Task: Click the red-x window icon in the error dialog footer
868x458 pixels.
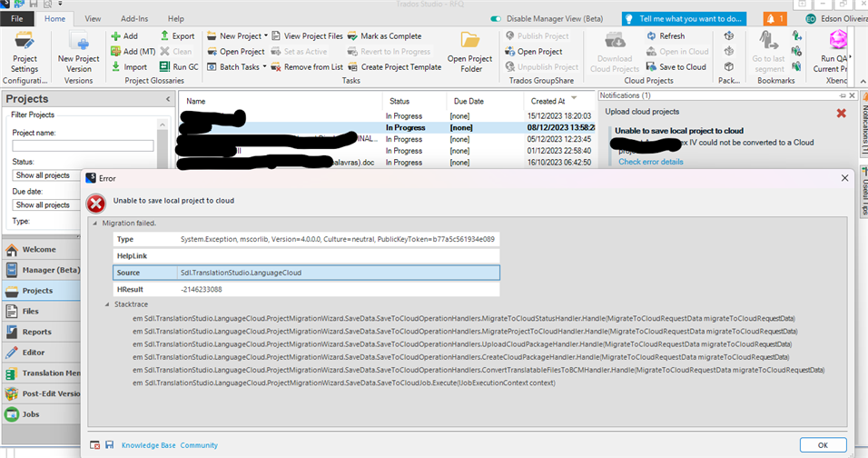Action: tap(95, 444)
